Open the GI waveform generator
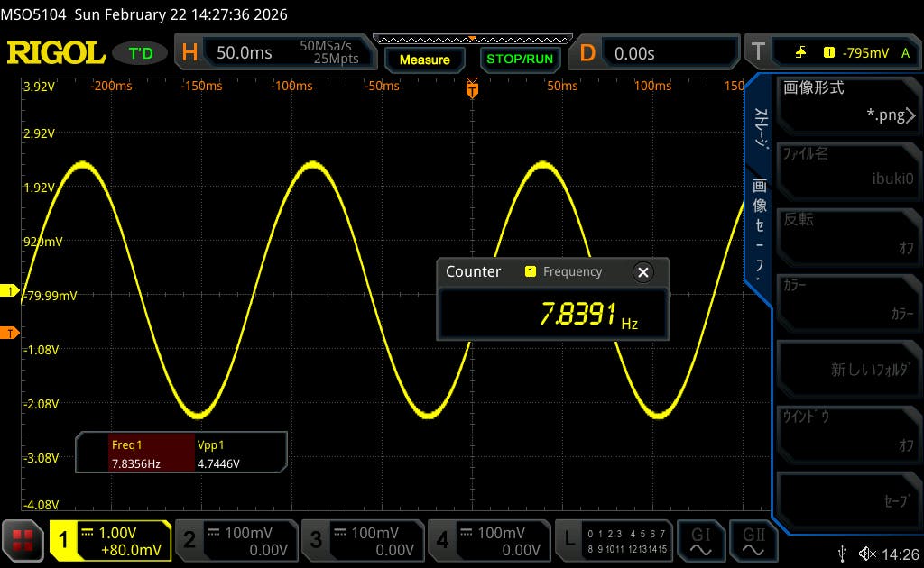Viewport: 924px width, 568px height. (x=700, y=539)
